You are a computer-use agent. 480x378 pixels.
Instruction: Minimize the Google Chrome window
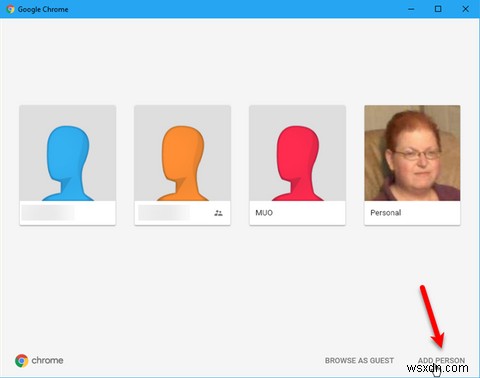[411, 9]
